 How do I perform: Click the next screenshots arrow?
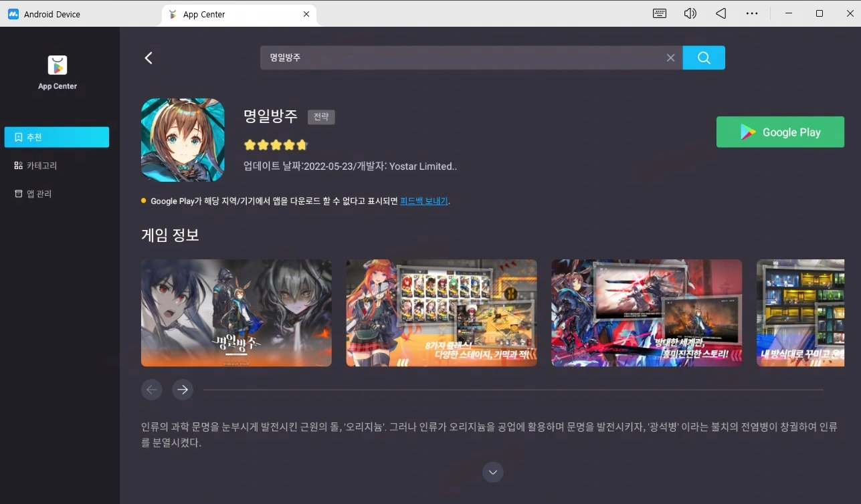click(x=182, y=389)
